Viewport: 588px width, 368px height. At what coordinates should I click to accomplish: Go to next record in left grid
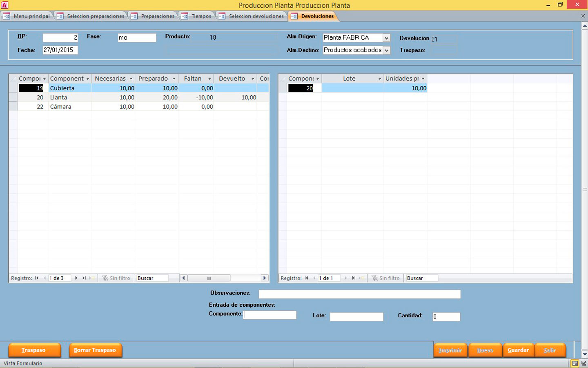(x=76, y=278)
